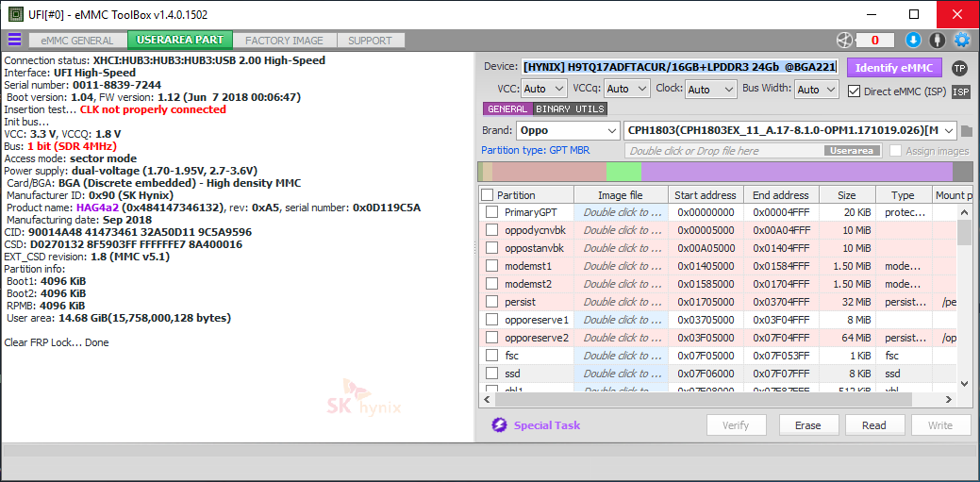
Task: Click the HAG4a2 product name text
Action: point(97,207)
